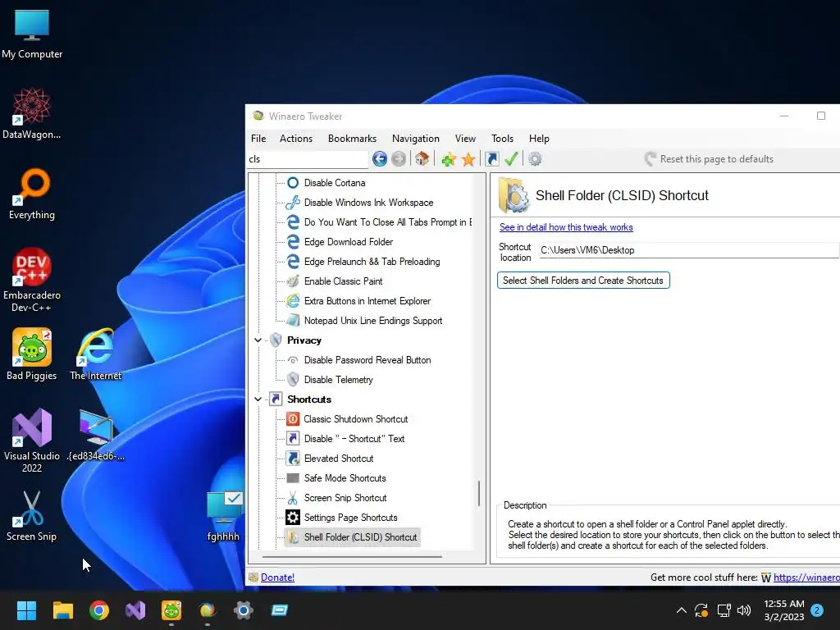This screenshot has width=840, height=630.
Task: Select the {ed834ed6- desktop icon
Action: click(96, 435)
